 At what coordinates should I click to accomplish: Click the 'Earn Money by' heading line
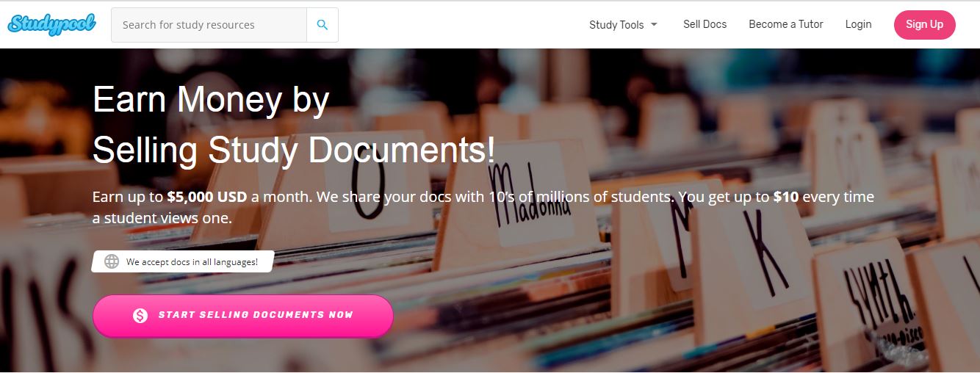pos(211,101)
